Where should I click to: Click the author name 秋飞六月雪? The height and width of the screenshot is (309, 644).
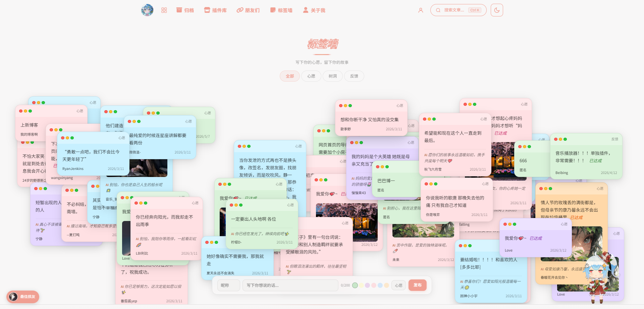coord(433,170)
